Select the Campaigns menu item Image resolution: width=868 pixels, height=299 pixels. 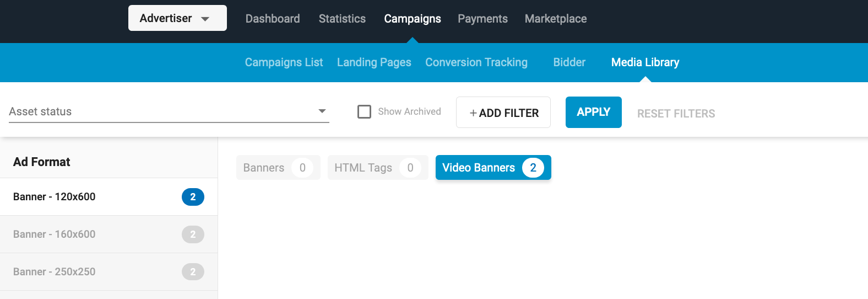coord(413,19)
